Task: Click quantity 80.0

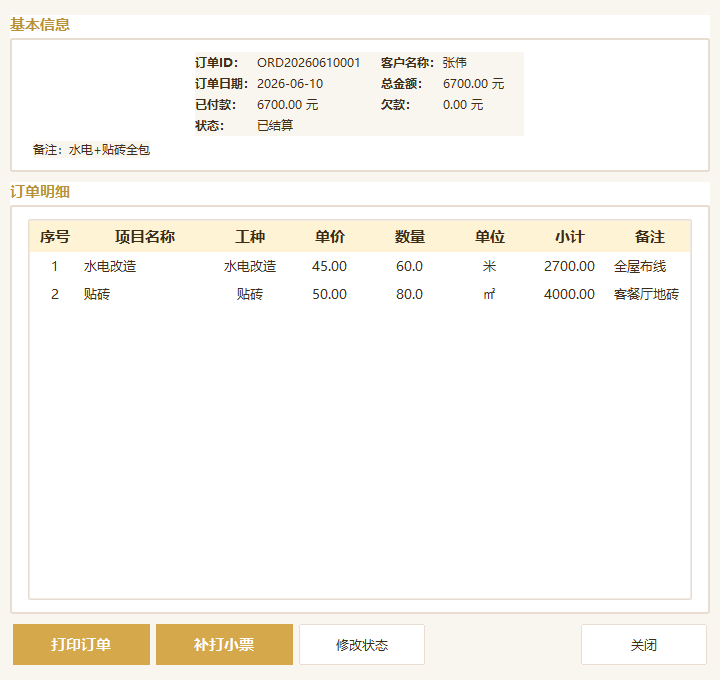Action: point(409,294)
